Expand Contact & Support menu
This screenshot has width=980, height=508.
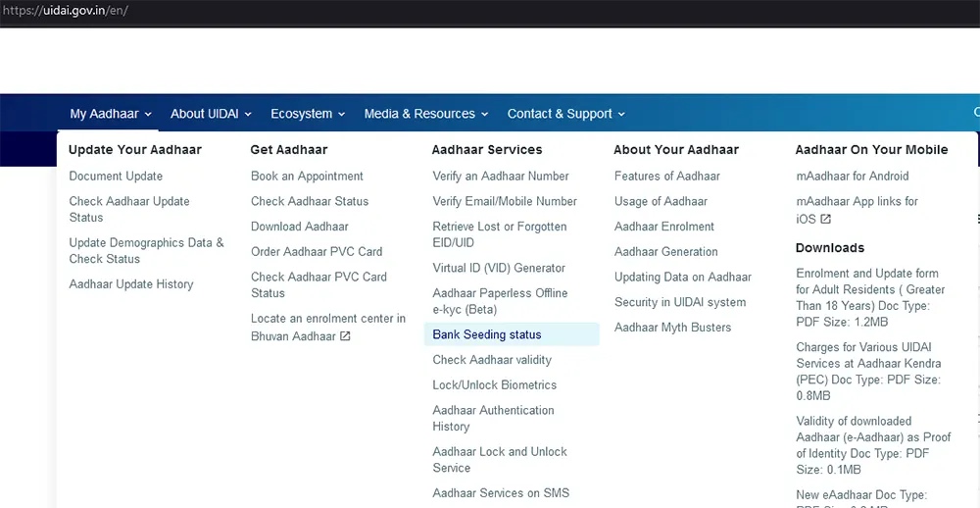tap(565, 114)
